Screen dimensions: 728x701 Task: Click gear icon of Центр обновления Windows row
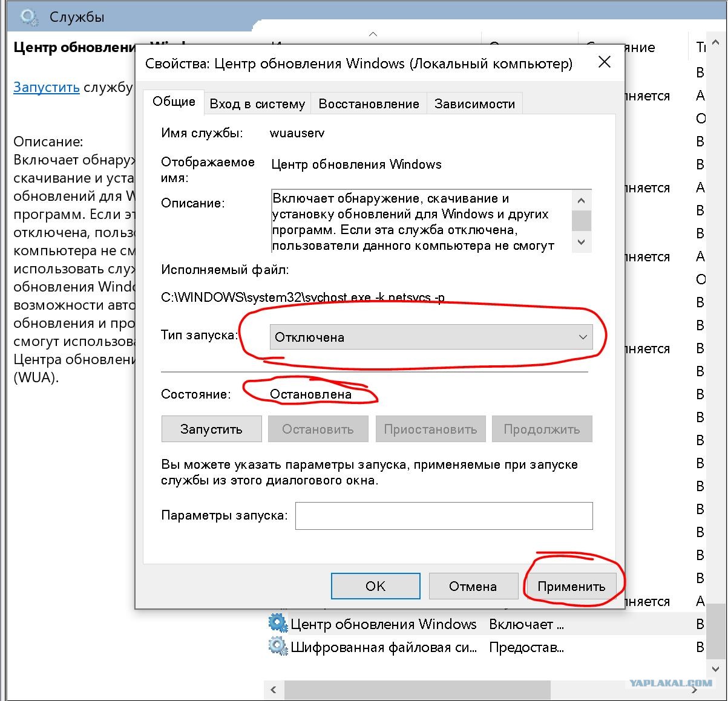[x=278, y=623]
